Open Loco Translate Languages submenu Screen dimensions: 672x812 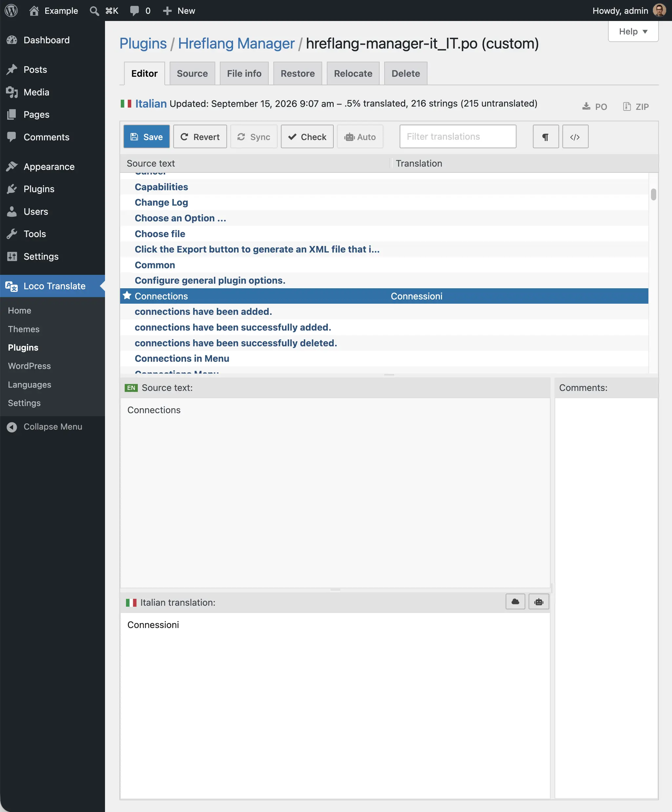[x=30, y=385]
